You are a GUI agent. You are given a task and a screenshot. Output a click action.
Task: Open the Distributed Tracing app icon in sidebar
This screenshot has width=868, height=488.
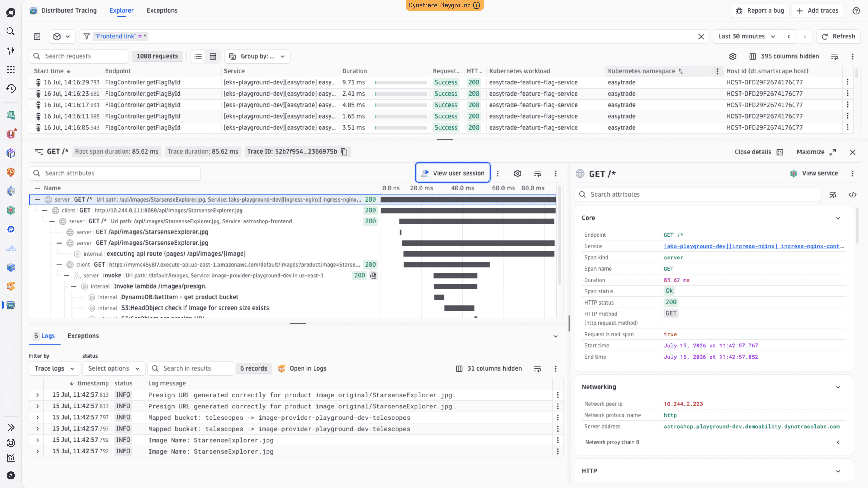point(11,305)
